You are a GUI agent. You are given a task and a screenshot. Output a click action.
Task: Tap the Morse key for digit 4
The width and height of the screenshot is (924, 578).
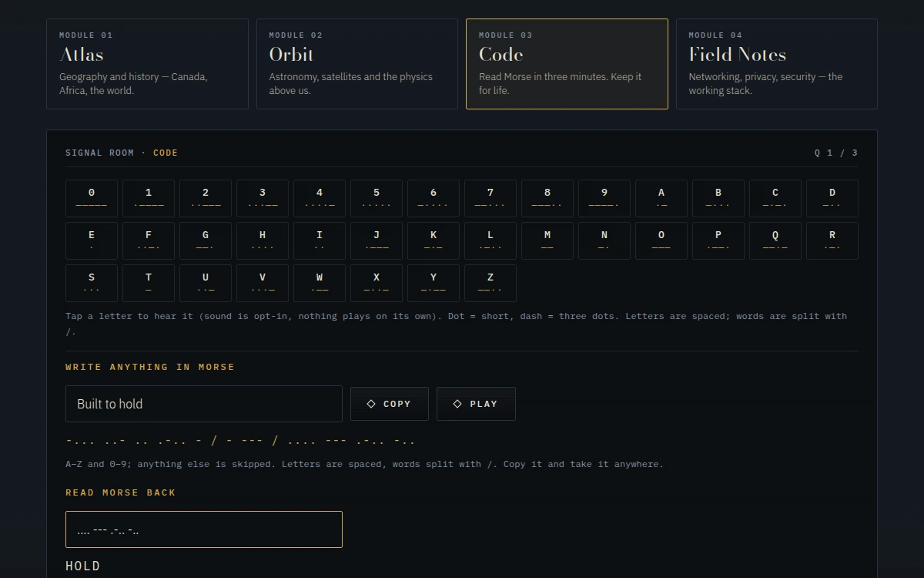[320, 198]
